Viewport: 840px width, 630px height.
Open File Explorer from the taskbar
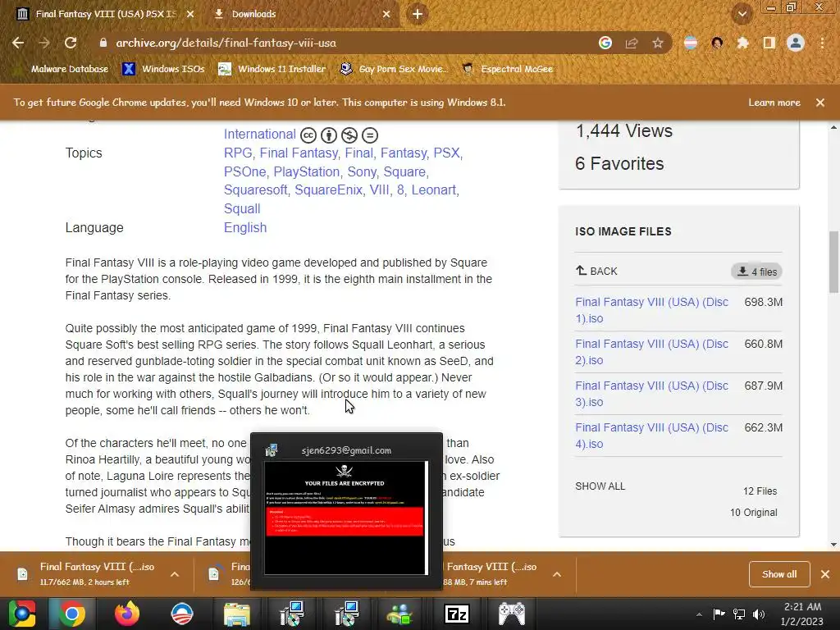237,614
